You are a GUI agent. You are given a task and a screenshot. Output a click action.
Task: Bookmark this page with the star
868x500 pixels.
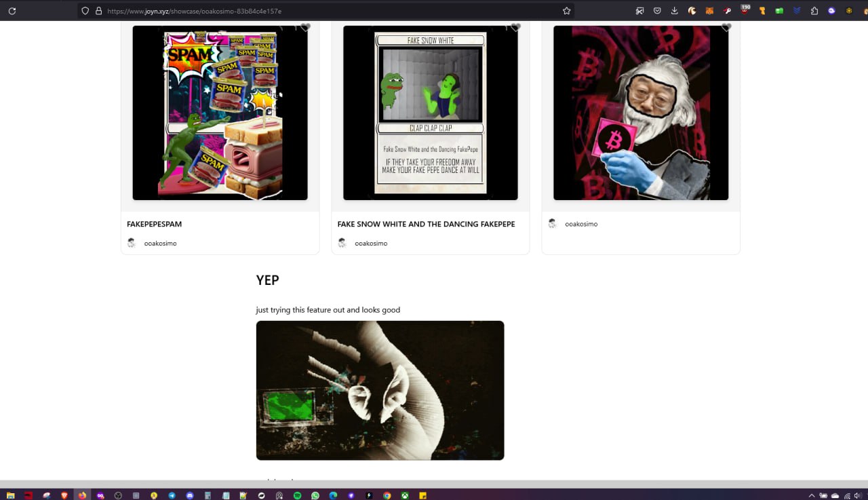(x=566, y=11)
